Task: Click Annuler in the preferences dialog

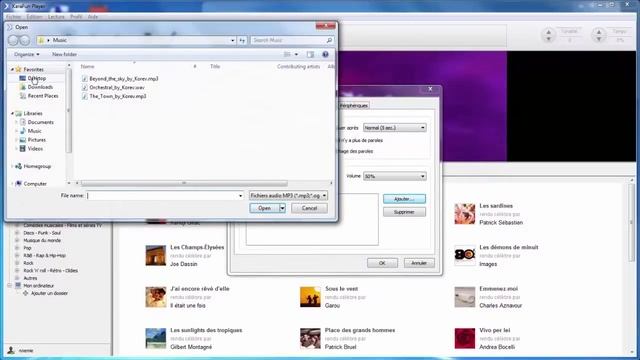Action: 419,263
